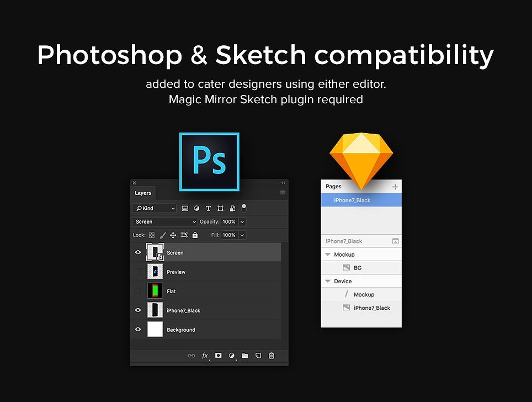
Task: Show the Preview layer
Action: point(138,272)
